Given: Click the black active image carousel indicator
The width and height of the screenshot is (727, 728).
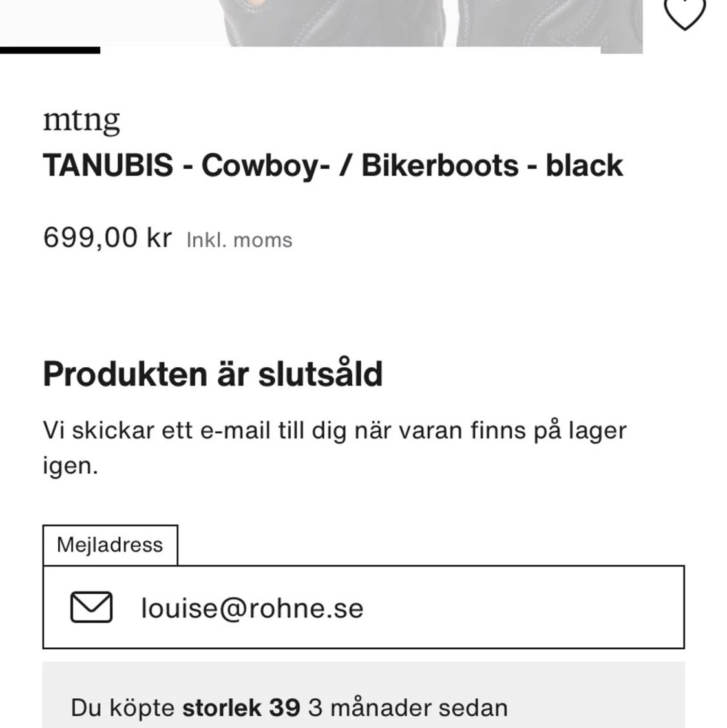Looking at the screenshot, I should tap(50, 50).
